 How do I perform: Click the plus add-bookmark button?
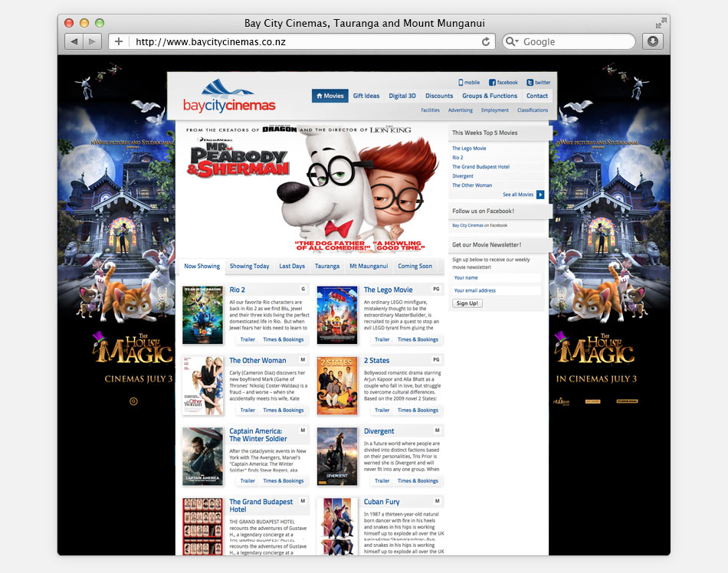118,41
